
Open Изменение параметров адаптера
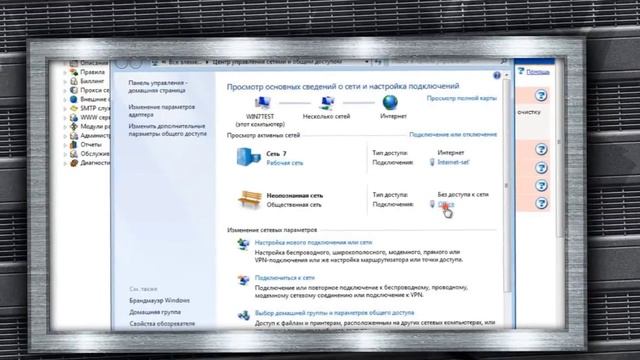162,111
